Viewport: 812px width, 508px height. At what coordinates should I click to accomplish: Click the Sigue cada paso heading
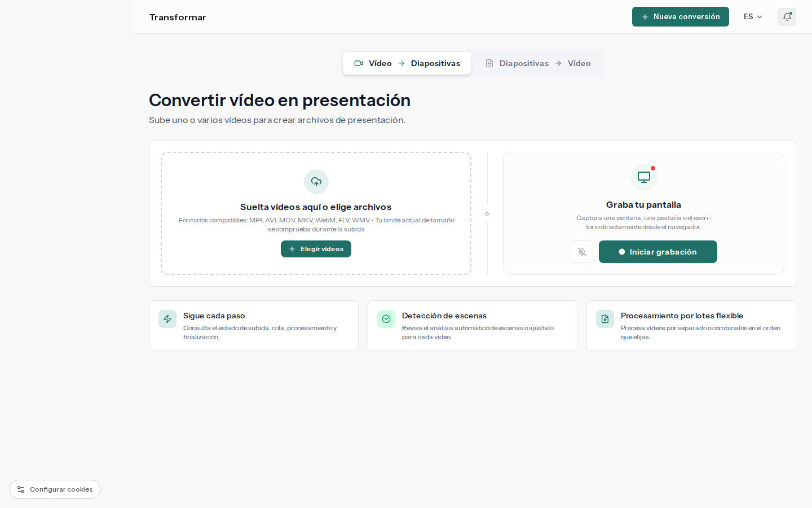pos(214,316)
